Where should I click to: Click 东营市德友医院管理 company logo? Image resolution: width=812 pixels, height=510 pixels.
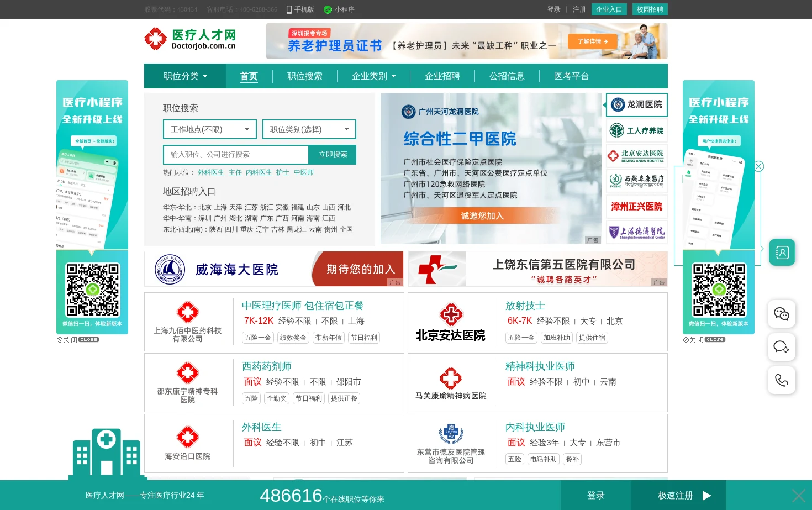point(451,434)
